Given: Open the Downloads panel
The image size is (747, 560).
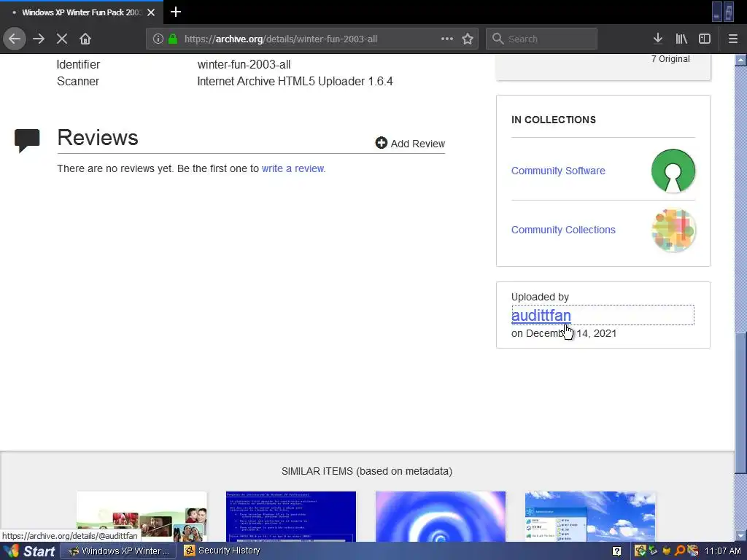Looking at the screenshot, I should coord(658,39).
